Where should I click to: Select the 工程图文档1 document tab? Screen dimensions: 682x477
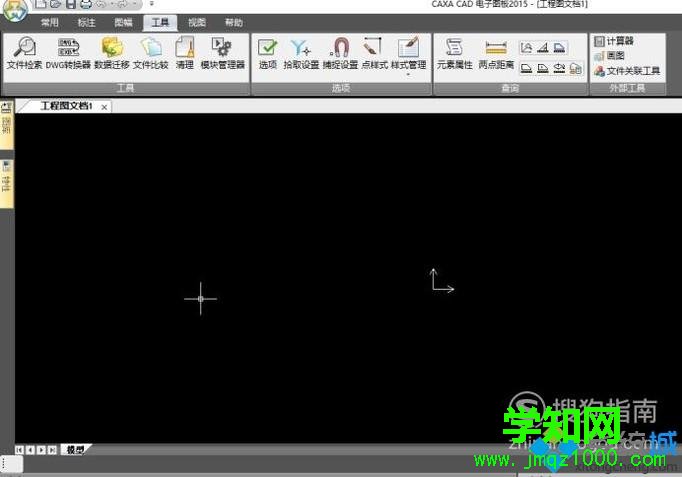tap(66, 106)
